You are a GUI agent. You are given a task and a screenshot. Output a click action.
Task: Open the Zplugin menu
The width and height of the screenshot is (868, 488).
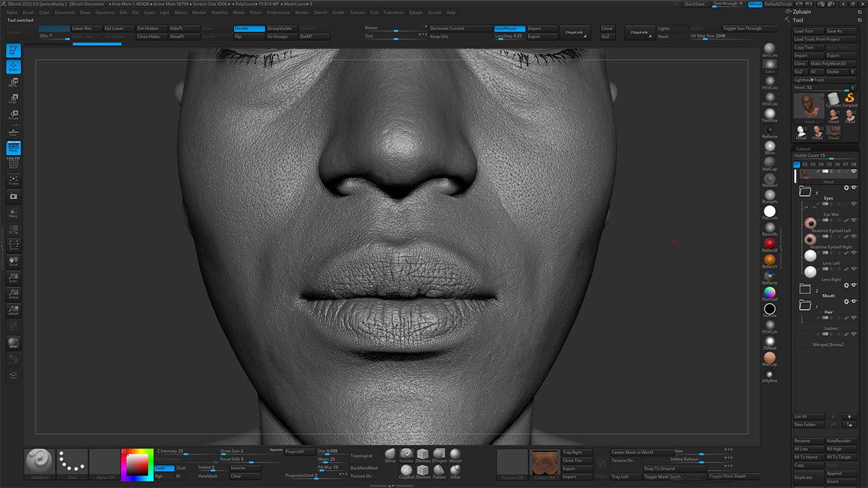tap(416, 11)
